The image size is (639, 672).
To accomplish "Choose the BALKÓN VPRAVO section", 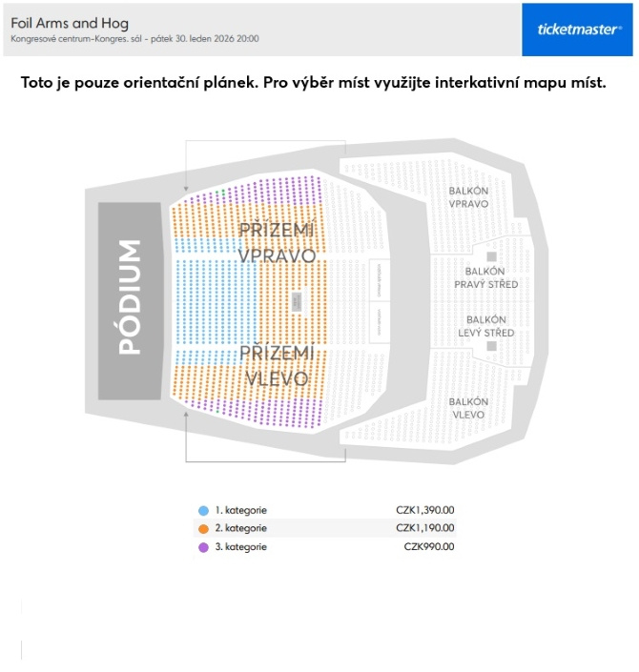I will (468, 197).
